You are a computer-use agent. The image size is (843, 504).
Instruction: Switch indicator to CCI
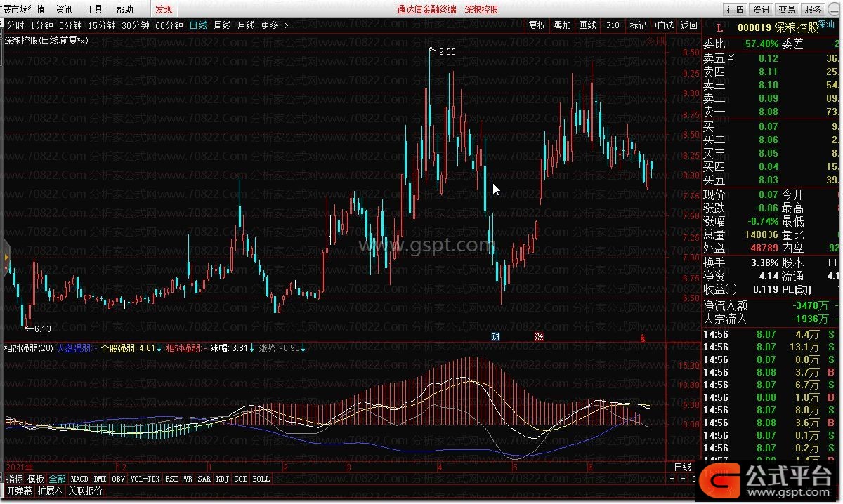point(241,479)
